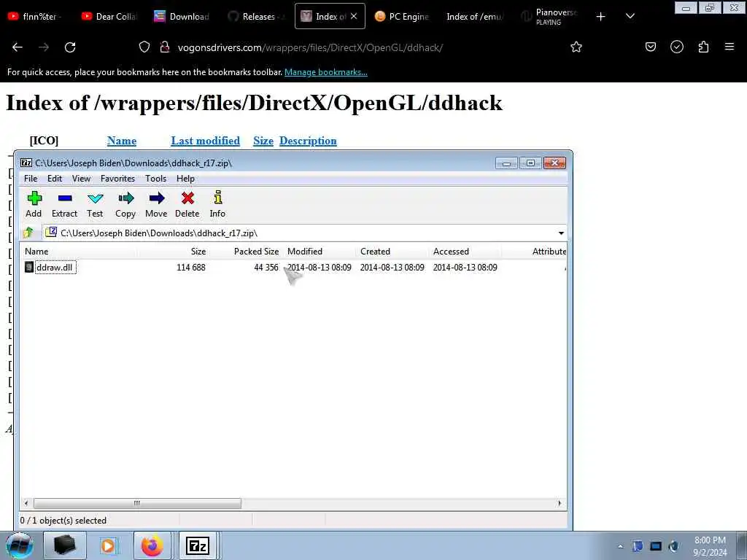Click the ddraw.dll file icon
This screenshot has height=560, width=747.
[29, 267]
